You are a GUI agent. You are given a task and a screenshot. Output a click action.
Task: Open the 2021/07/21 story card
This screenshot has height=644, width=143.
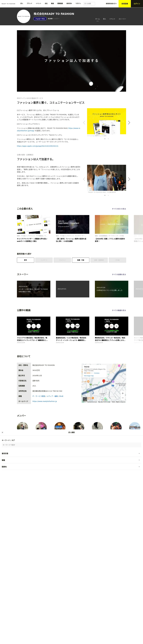pos(73,289)
